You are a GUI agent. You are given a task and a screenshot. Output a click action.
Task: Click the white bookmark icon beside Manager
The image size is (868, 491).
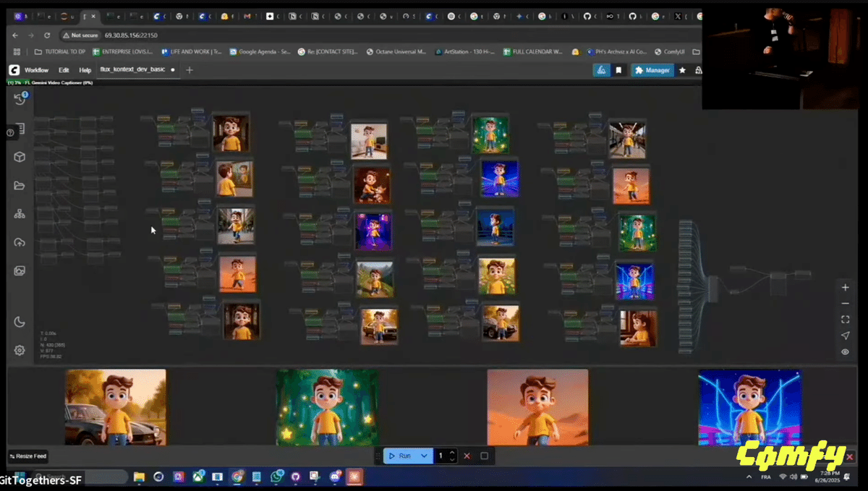tap(618, 70)
